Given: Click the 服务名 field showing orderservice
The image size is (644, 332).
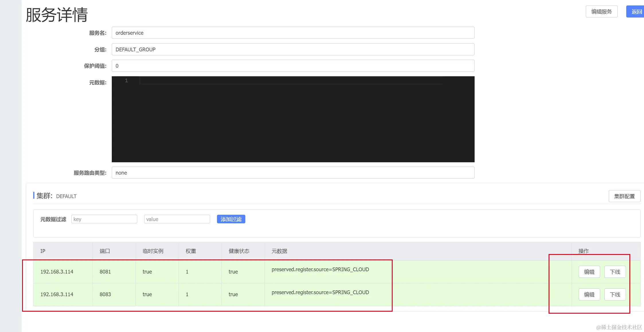Looking at the screenshot, I should click(x=293, y=33).
